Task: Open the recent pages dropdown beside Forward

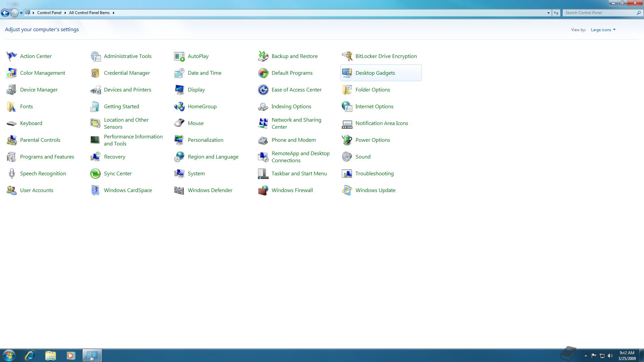Action: pos(21,13)
